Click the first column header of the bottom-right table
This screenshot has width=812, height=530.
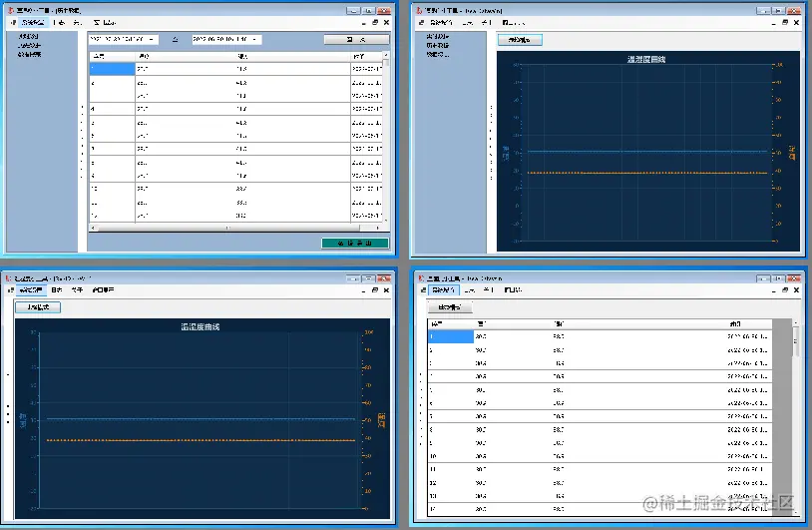451,323
